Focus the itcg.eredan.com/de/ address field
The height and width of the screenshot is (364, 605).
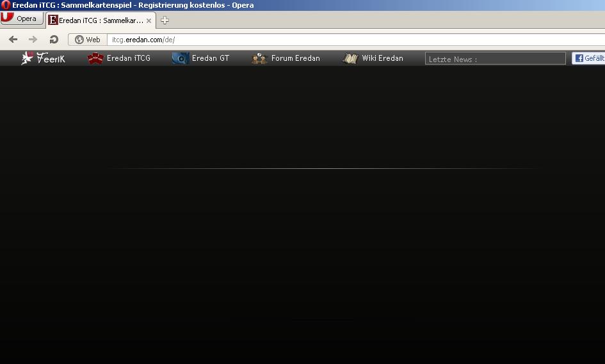[352, 40]
